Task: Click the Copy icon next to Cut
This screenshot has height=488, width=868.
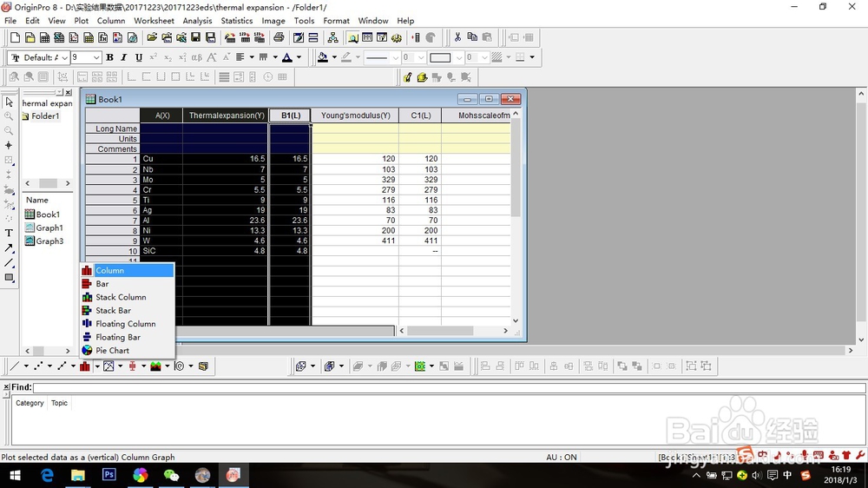Action: tap(472, 37)
